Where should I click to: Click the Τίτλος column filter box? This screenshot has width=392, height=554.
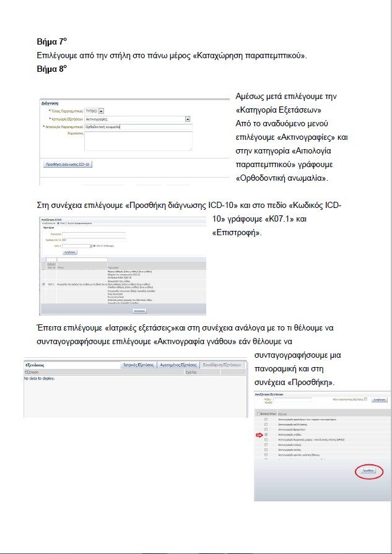point(82,260)
